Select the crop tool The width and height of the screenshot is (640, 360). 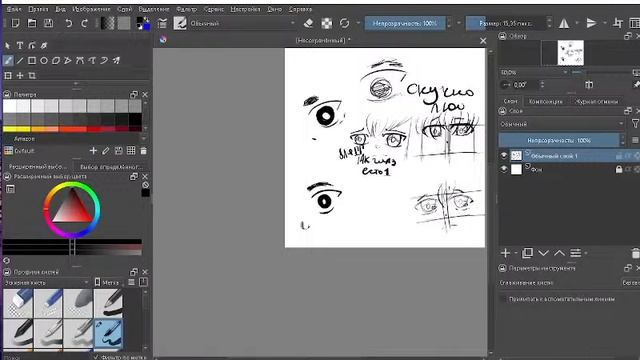click(32, 76)
